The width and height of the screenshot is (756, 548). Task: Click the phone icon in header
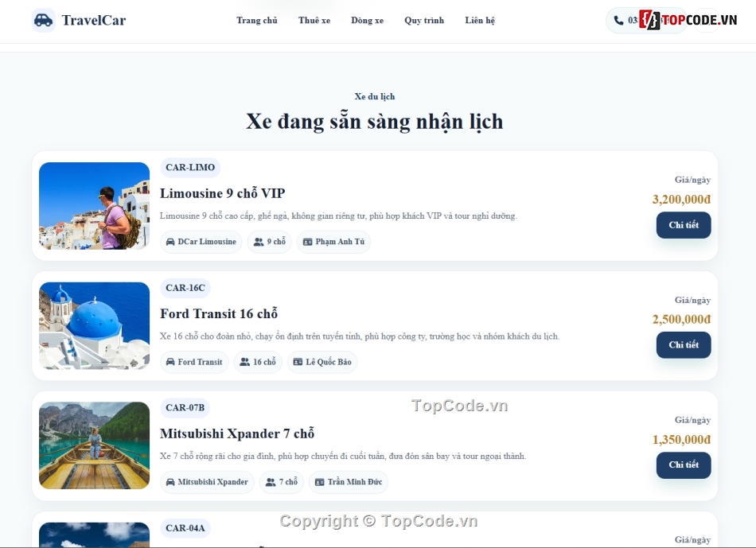click(x=618, y=20)
